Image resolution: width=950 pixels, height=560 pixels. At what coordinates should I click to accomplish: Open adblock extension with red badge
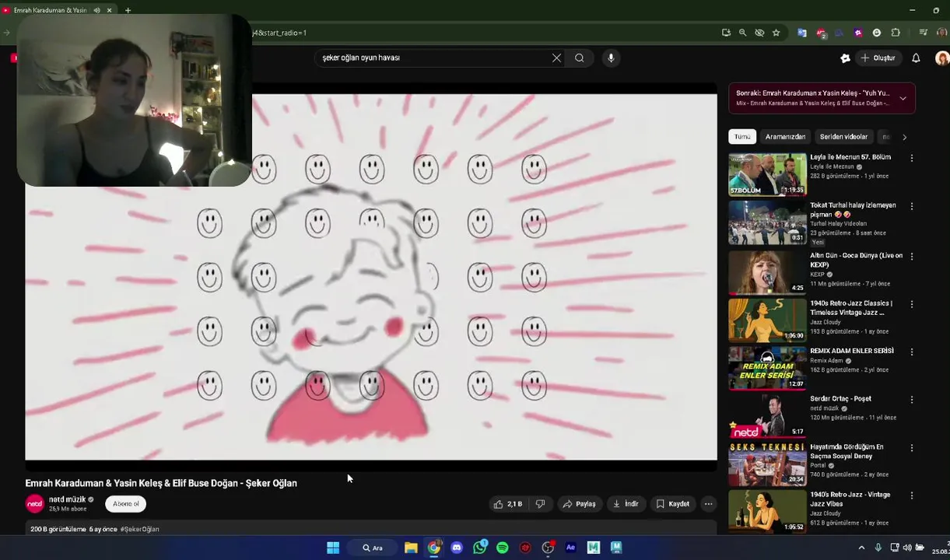[821, 33]
